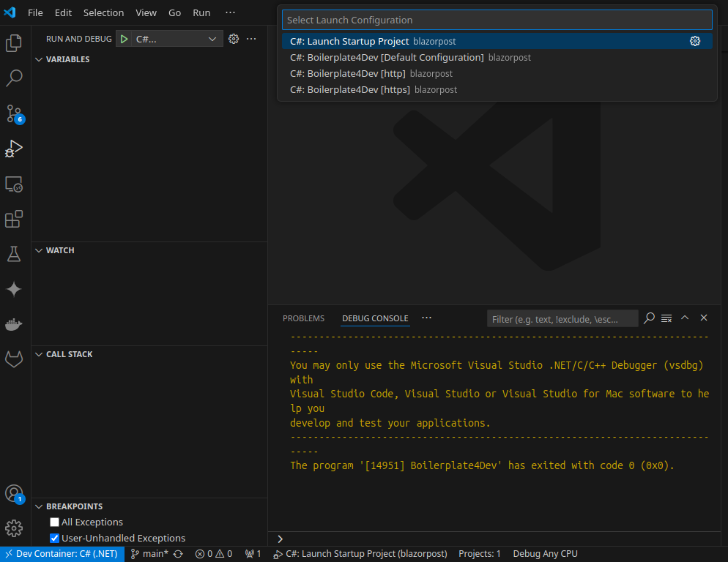Synchronize changes icon in status bar
Image resolution: width=728 pixels, height=562 pixels.
coord(178,554)
